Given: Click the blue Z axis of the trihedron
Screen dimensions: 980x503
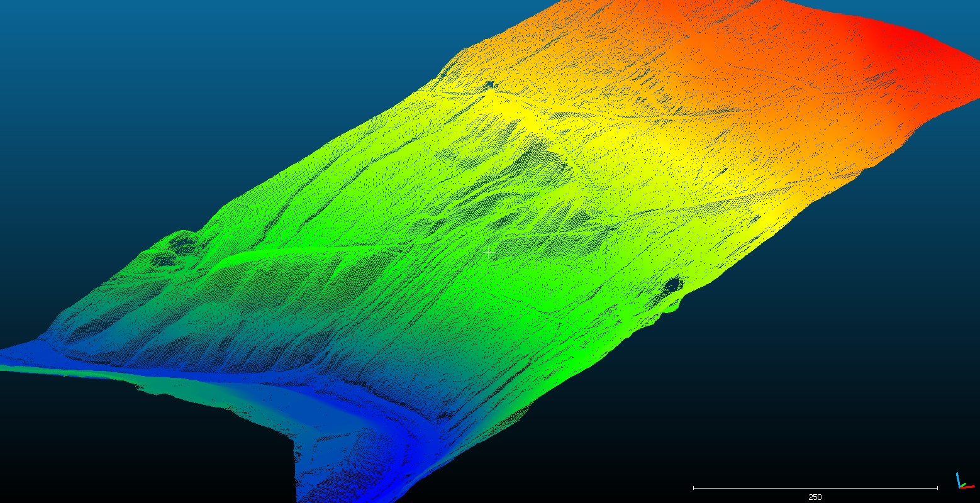Looking at the screenshot, I should coord(959,479).
